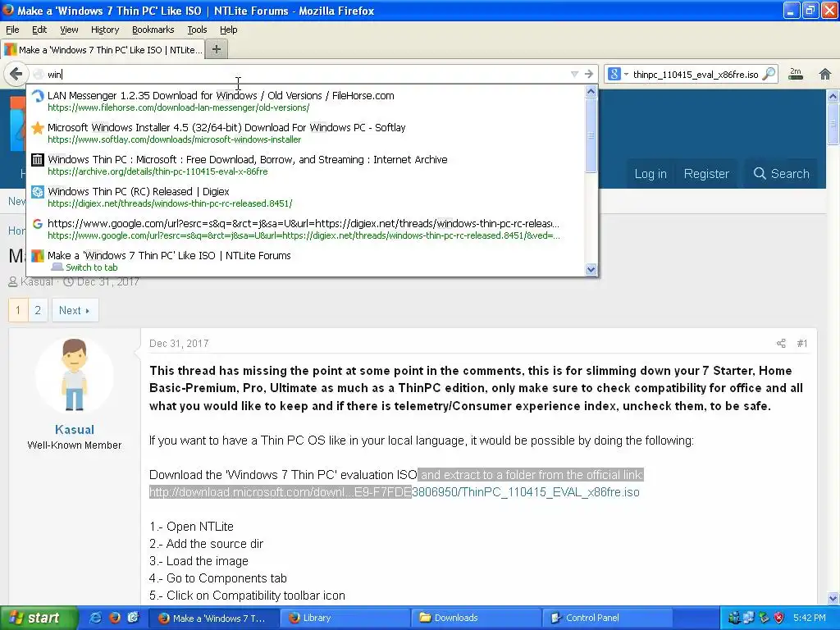The width and height of the screenshot is (840, 630).
Task: Click the Make a 'Windows 7 T... taskbar button
Action: [214, 618]
